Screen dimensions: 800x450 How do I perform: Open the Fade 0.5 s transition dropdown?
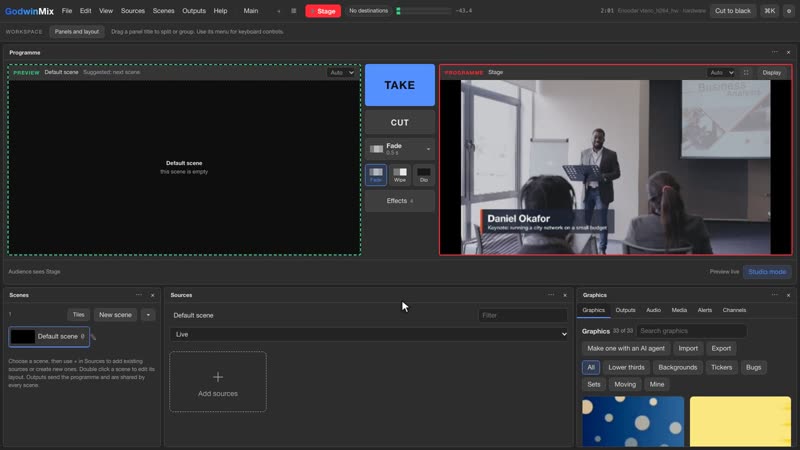point(400,149)
